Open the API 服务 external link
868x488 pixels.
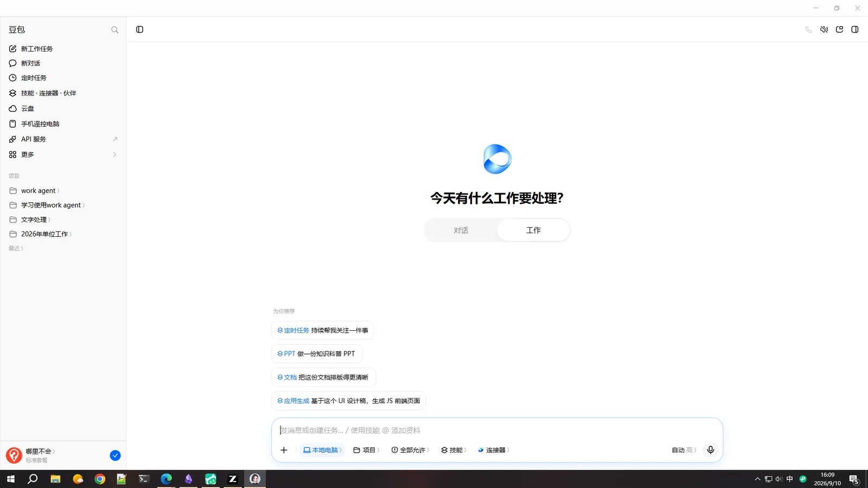63,139
